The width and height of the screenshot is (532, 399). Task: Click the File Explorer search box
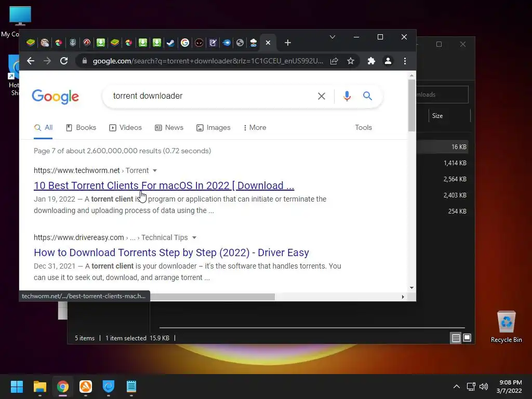point(443,95)
